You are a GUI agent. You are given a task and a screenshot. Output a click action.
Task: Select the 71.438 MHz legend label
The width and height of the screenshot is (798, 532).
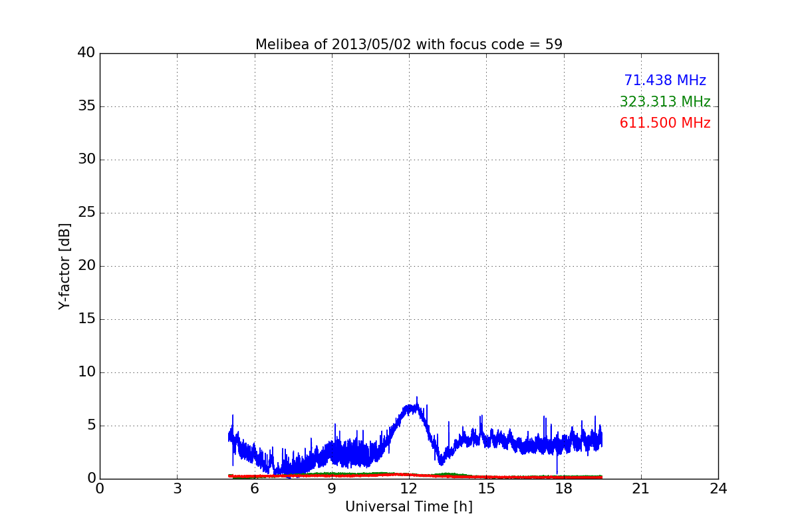click(665, 80)
